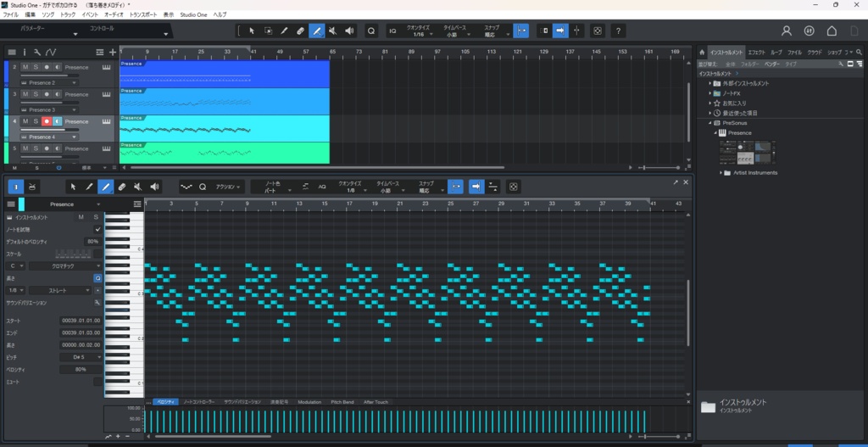Click the sound variation wrench icon
This screenshot has height=447, width=868.
click(x=97, y=303)
